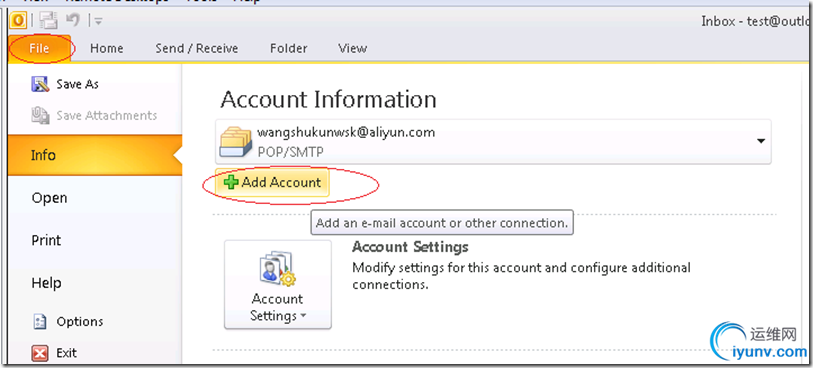Open the Help section

[46, 283]
